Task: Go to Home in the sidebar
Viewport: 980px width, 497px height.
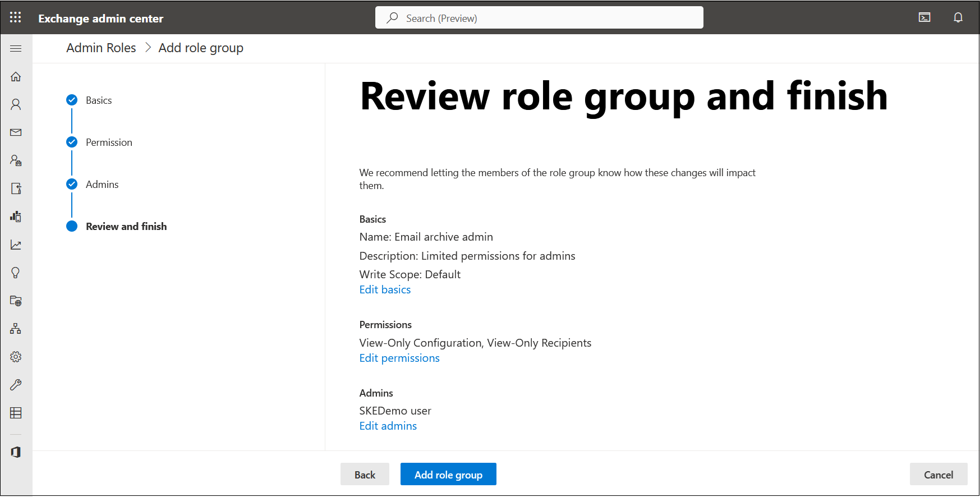Action: pyautogui.click(x=16, y=77)
